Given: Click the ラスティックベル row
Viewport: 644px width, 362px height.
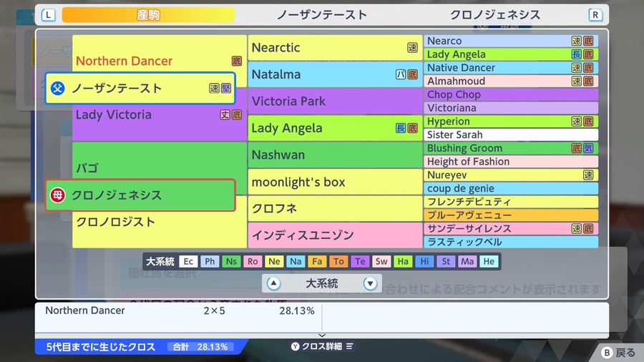Looking at the screenshot, I should 511,242.
